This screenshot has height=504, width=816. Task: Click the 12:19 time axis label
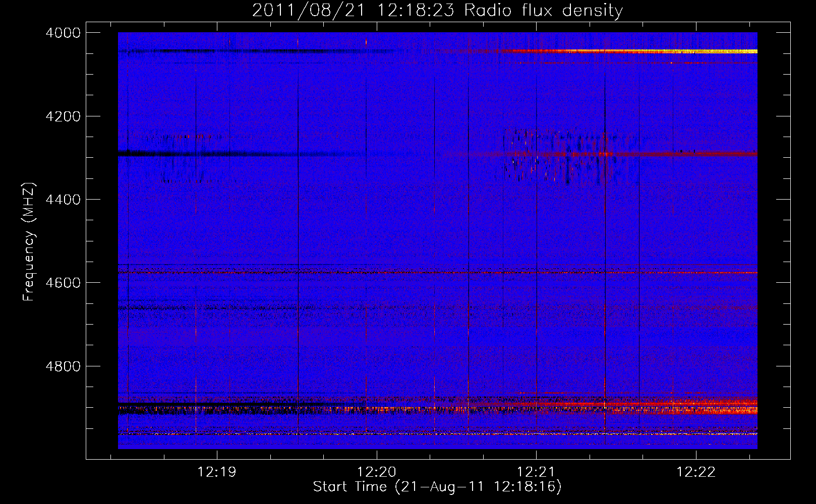217,472
